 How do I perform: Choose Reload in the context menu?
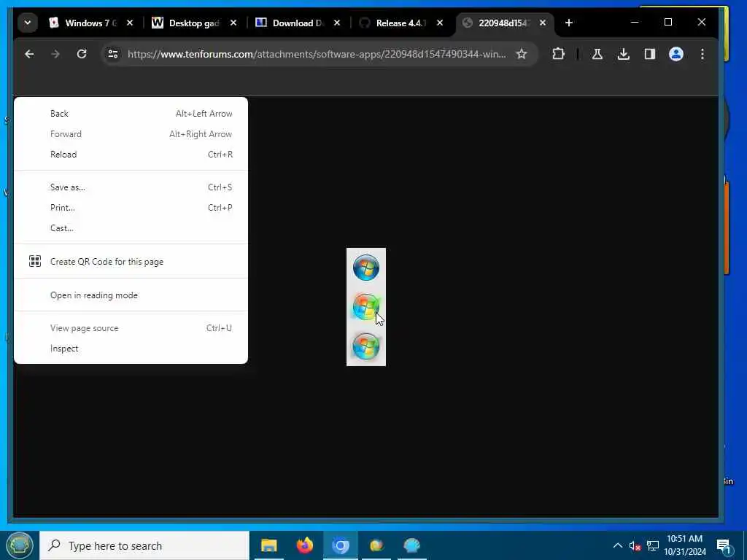point(131,155)
